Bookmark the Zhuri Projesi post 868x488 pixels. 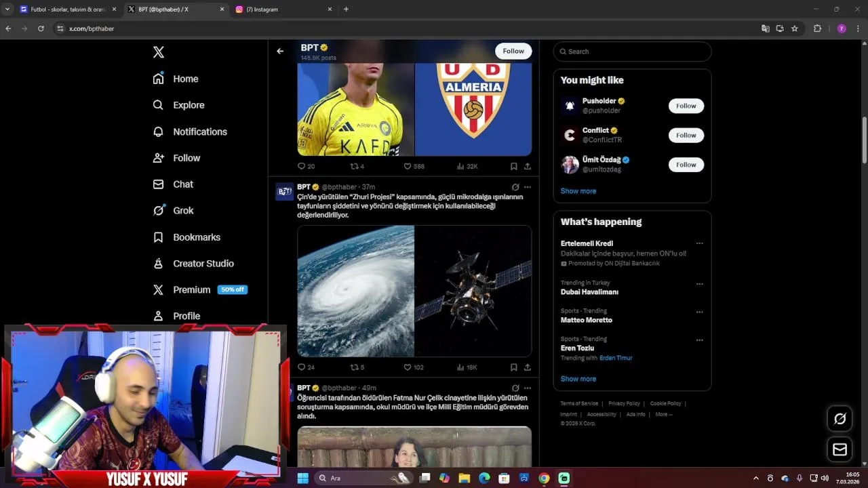pyautogui.click(x=513, y=367)
